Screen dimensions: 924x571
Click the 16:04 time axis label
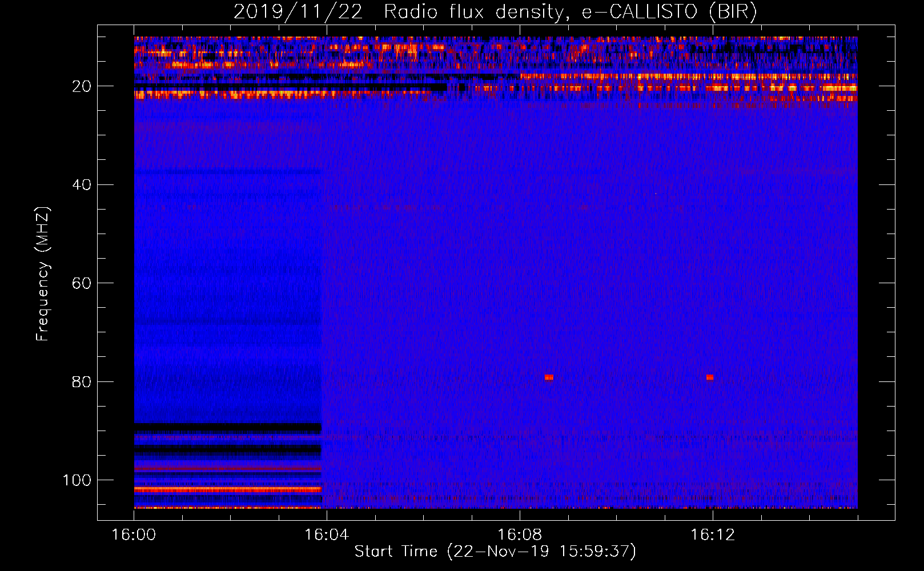327,535
